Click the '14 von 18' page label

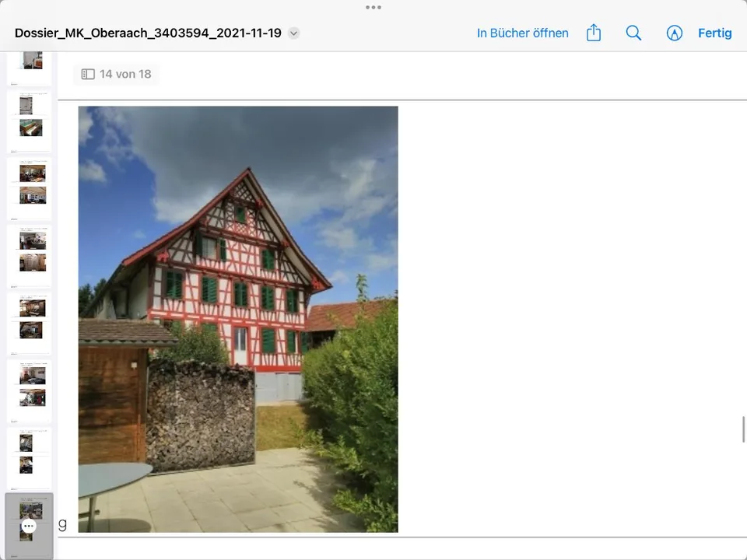pos(125,74)
